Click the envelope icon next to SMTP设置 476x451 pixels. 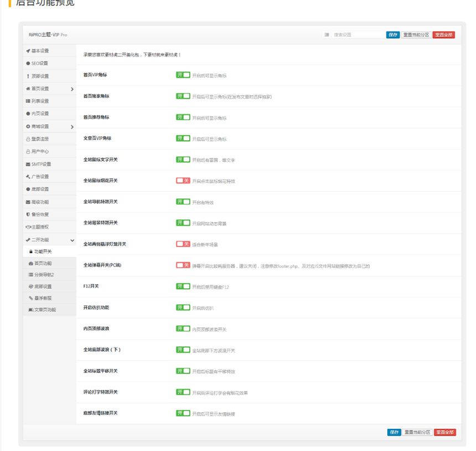(x=28, y=164)
